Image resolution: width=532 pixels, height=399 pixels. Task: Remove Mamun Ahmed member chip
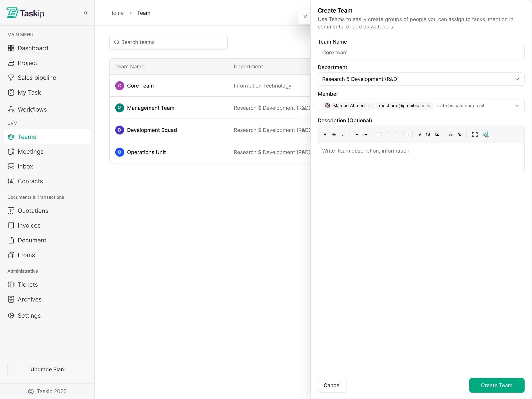(x=369, y=106)
